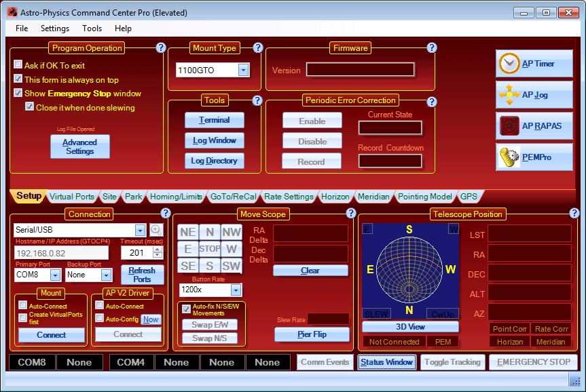
Task: Clear the RA/Dec delta values
Action: pos(310,271)
